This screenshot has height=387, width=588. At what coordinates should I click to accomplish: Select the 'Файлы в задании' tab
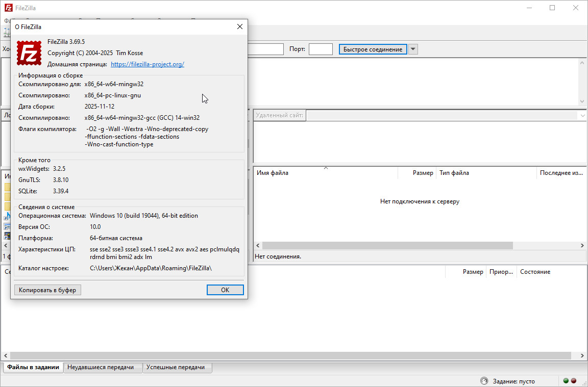pos(33,367)
